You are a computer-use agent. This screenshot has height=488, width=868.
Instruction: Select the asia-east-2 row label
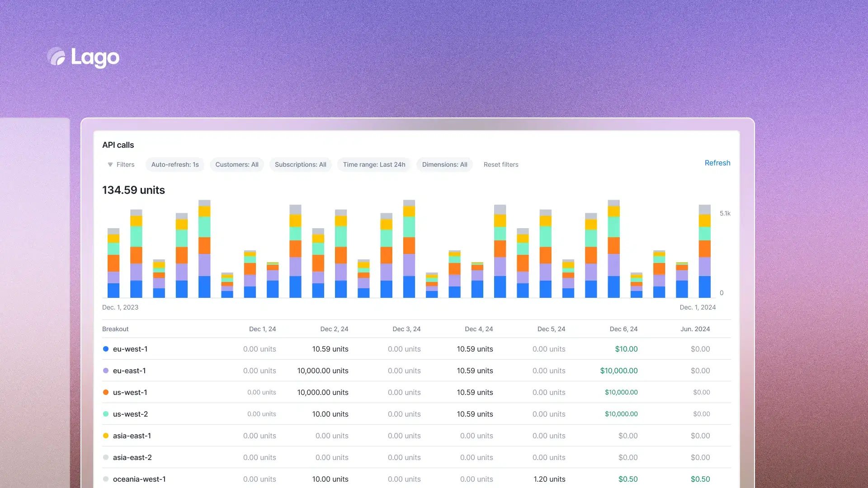click(x=132, y=457)
